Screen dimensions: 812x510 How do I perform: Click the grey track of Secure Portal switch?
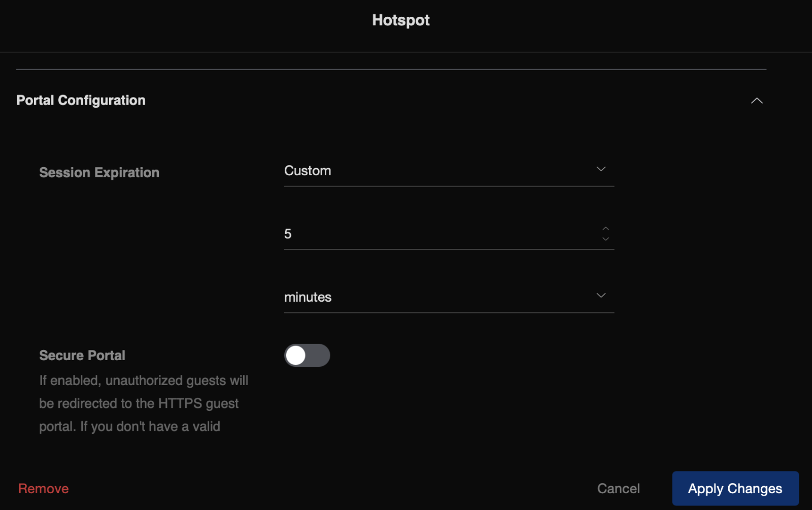[320, 356]
